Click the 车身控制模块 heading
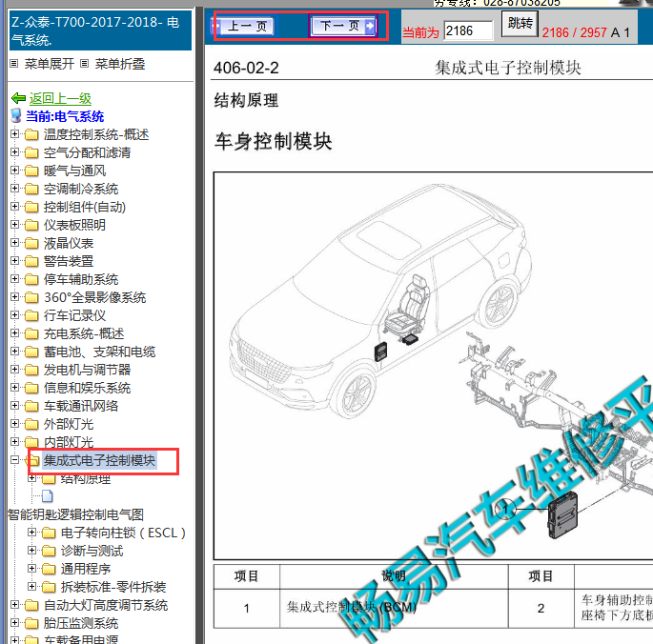The height and width of the screenshot is (644, 653). point(274,141)
